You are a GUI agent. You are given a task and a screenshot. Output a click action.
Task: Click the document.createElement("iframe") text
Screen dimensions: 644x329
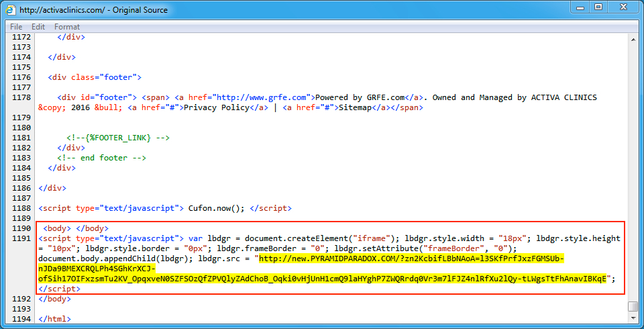tap(319, 238)
